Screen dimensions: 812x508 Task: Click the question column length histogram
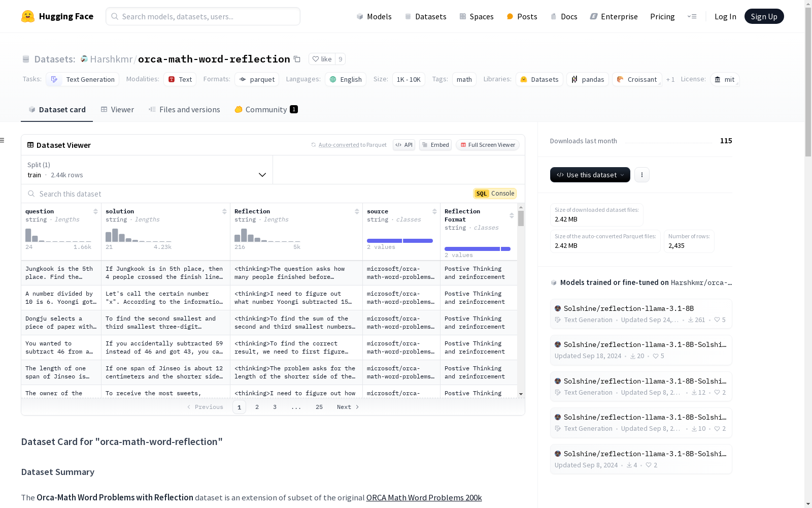tap(58, 235)
